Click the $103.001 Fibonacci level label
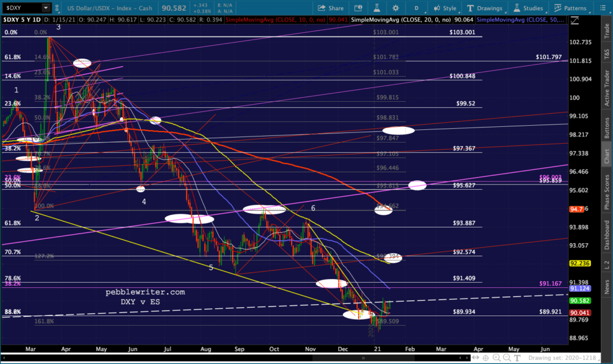This screenshot has height=364, width=613. point(462,32)
